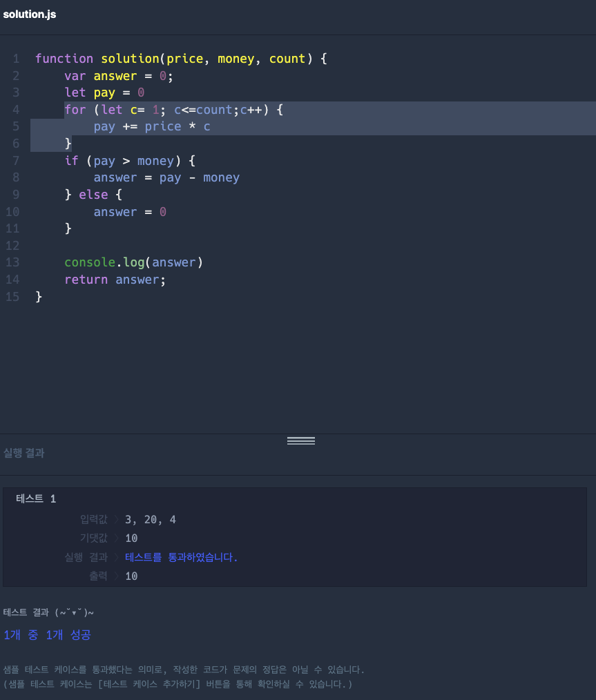Grab the panel resize handle bar

(x=301, y=440)
